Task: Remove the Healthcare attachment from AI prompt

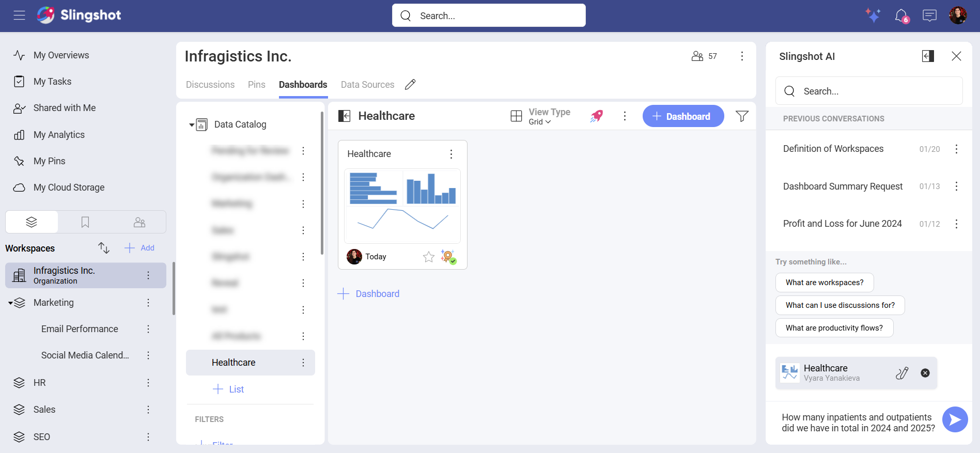Action: pos(925,373)
